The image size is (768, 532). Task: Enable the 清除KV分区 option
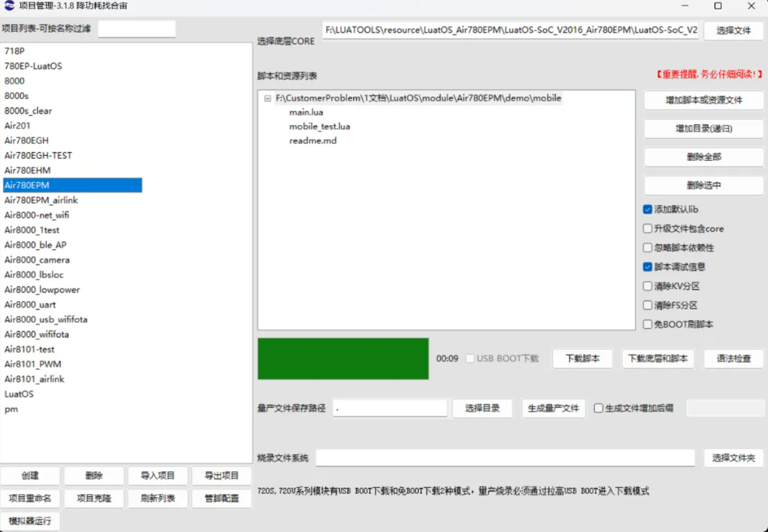coord(647,286)
